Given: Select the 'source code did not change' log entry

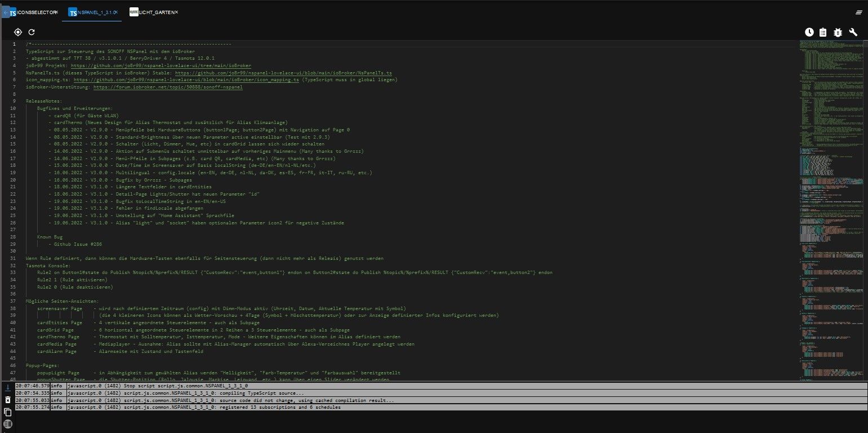Looking at the screenshot, I should click(x=441, y=400).
